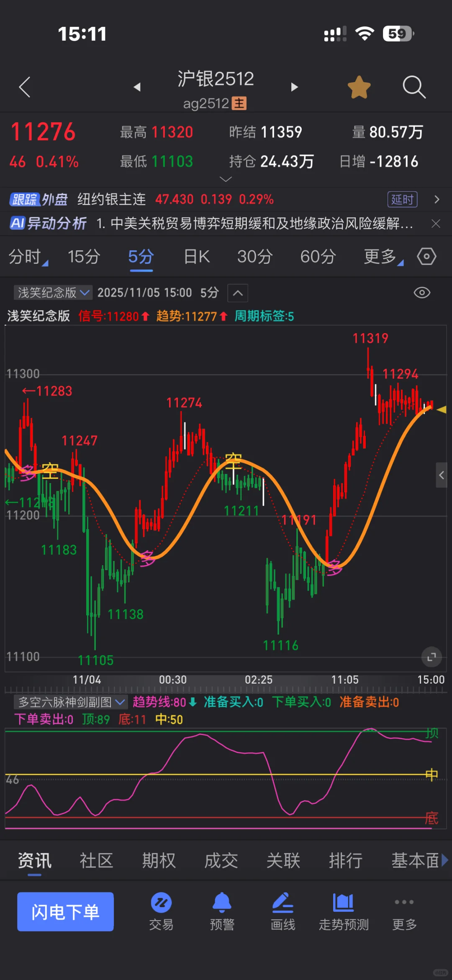Click the 15:00 time axis label
The image size is (452, 980).
[431, 680]
